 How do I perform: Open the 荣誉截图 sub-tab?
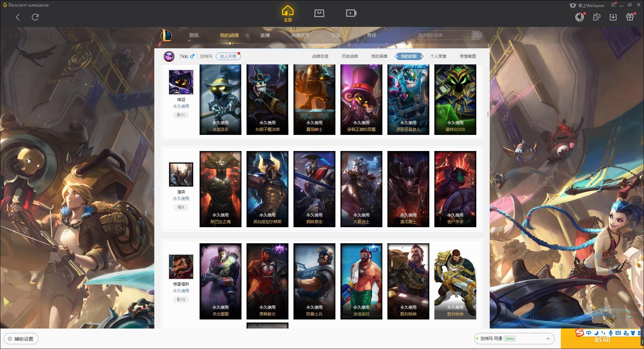point(468,56)
